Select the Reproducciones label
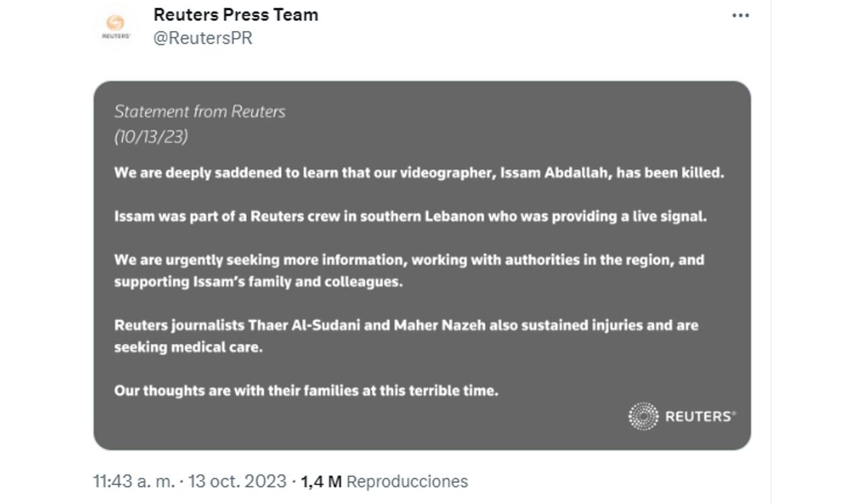This screenshot has width=861, height=504. point(407,482)
